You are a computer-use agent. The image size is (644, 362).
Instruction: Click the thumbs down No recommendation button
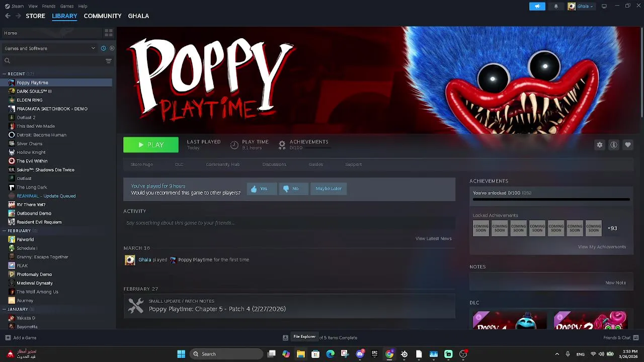pos(293,189)
